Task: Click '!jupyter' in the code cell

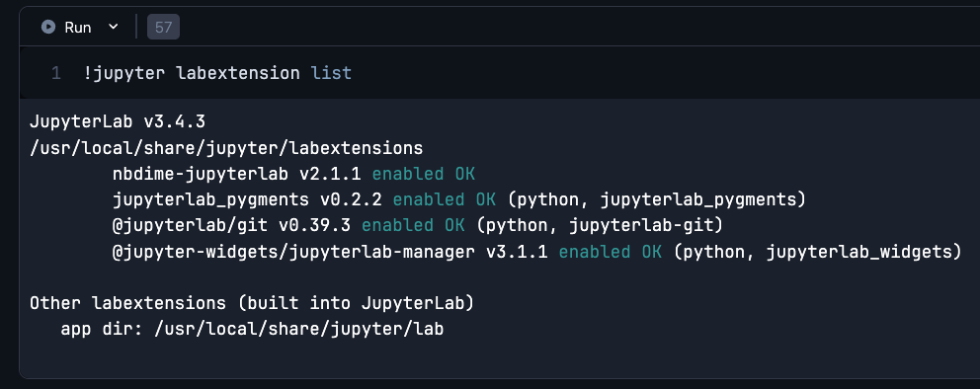Action: point(123,73)
